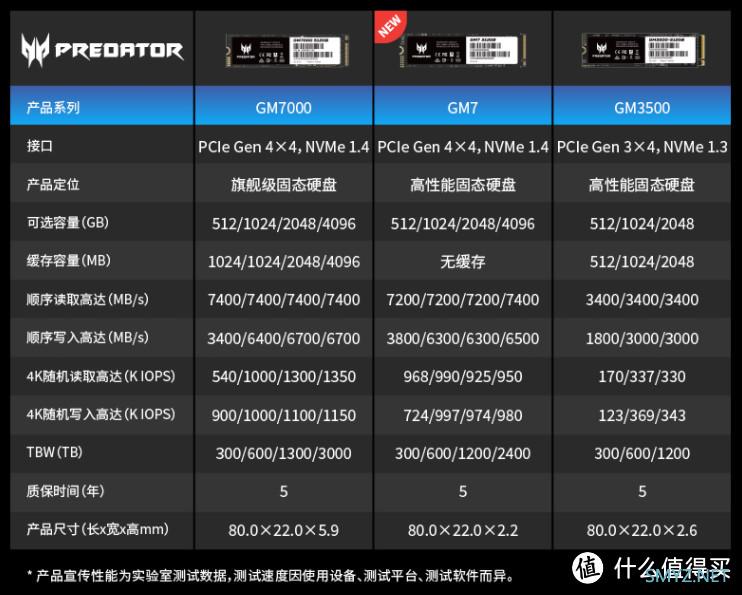Select the GM7000 column header
Screen dimensions: 742x595
click(x=283, y=108)
